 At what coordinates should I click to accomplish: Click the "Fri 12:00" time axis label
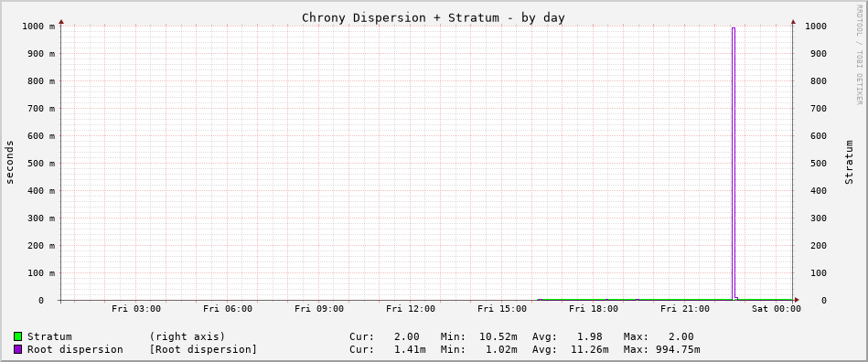pyautogui.click(x=410, y=308)
